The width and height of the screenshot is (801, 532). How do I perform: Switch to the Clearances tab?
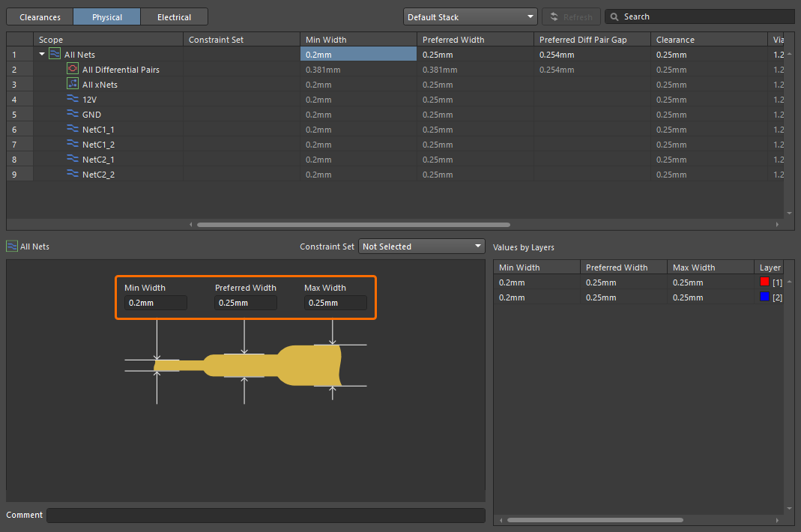40,17
